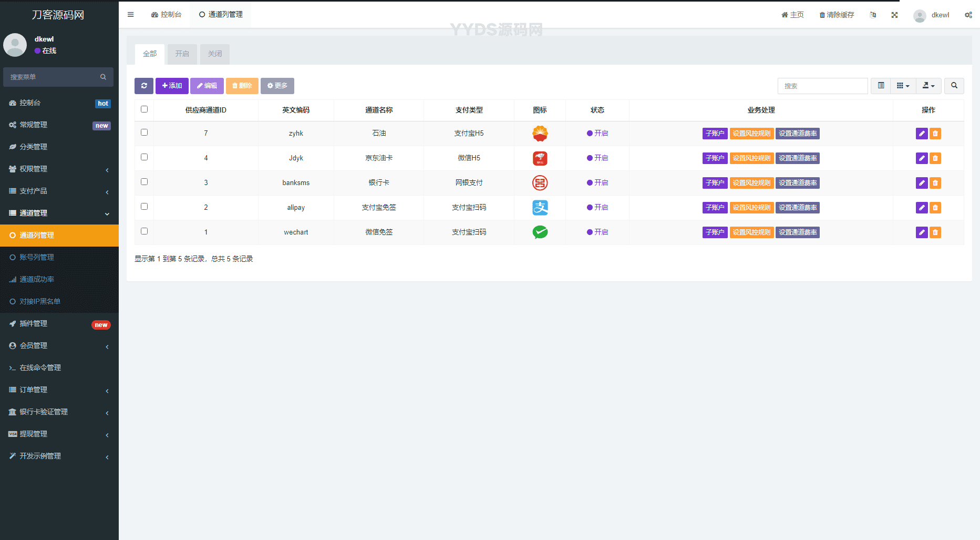This screenshot has height=540, width=980.
Task: Switch to the 全部 filter tab
Action: coord(150,54)
